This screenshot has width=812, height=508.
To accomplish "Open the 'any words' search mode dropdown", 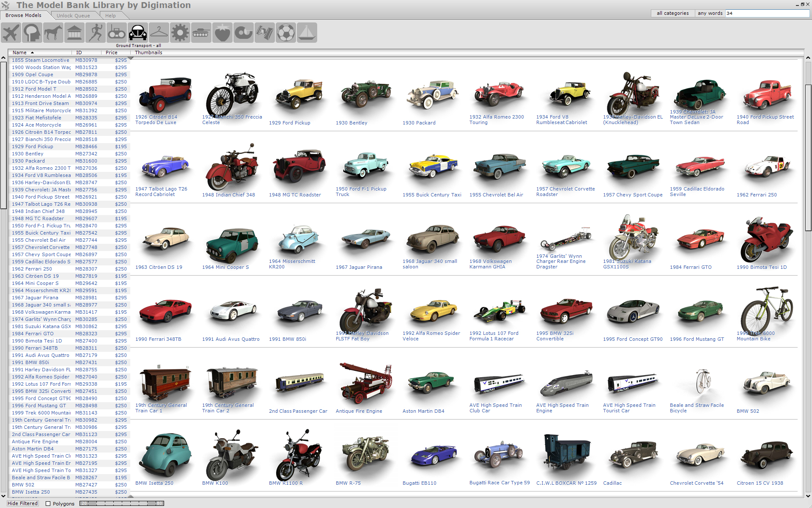I will [710, 13].
